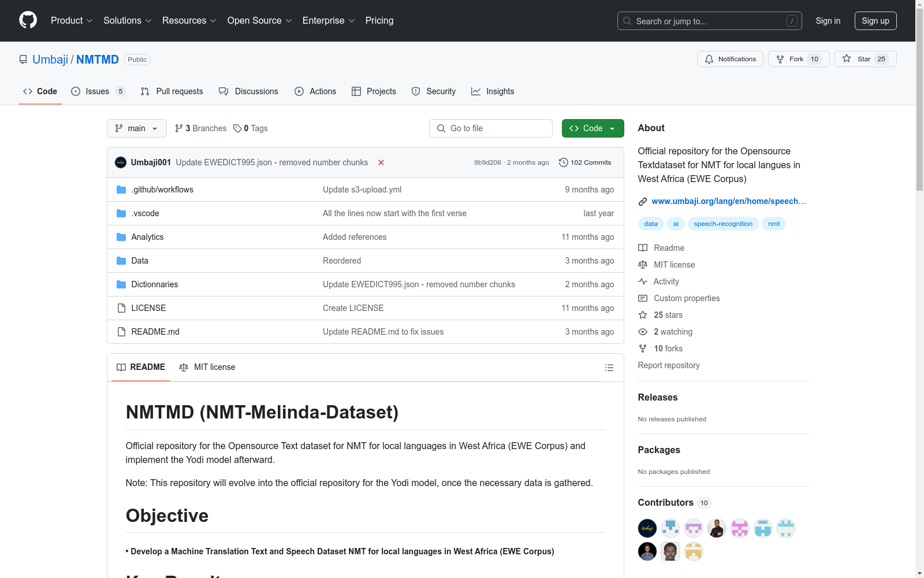Viewport: 924px width, 578px height.
Task: Click Umbaji001 commit author avatar
Action: pyautogui.click(x=121, y=162)
